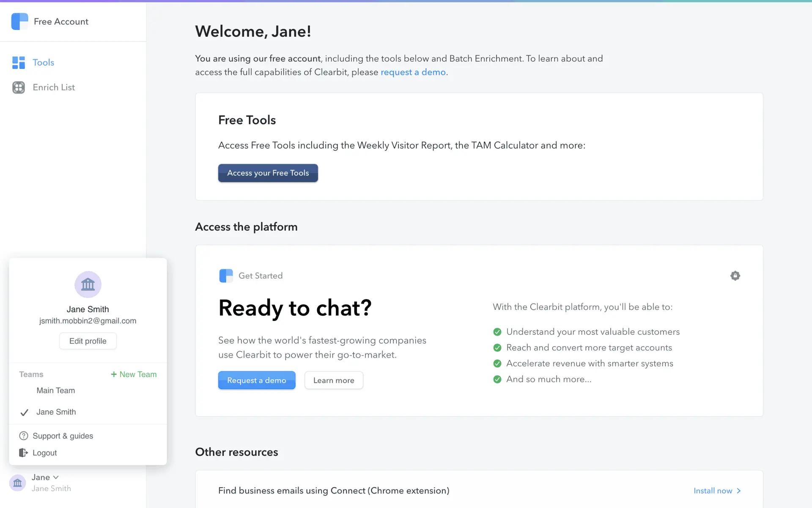Screen dimensions: 812x508
Task: Add a team with + New Team
Action: pos(134,374)
